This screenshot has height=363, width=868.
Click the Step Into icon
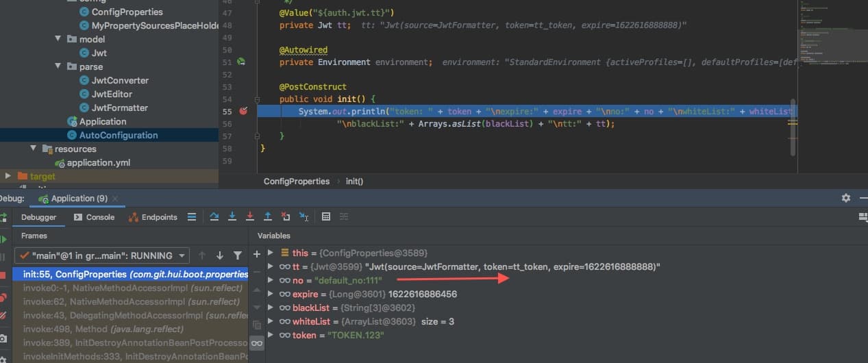(232, 217)
